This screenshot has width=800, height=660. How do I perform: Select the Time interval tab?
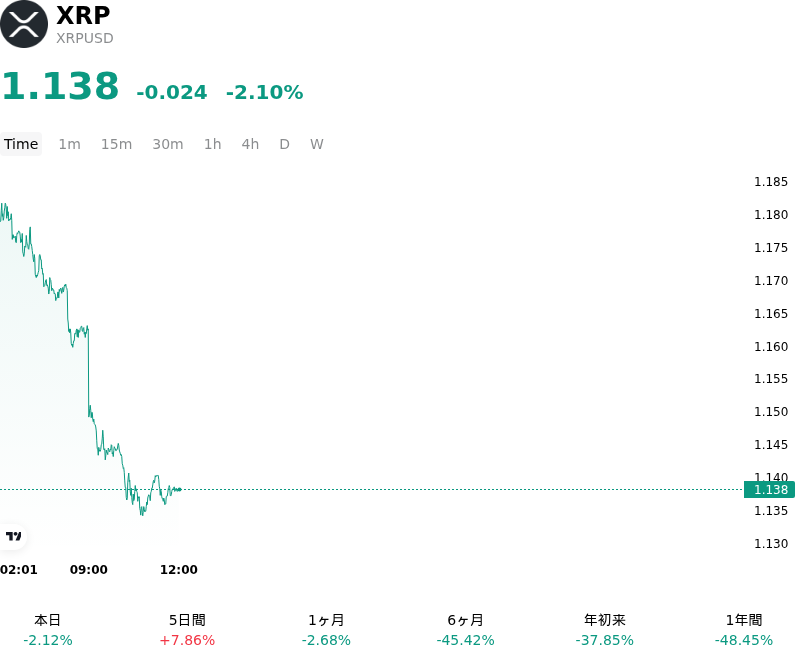21,144
